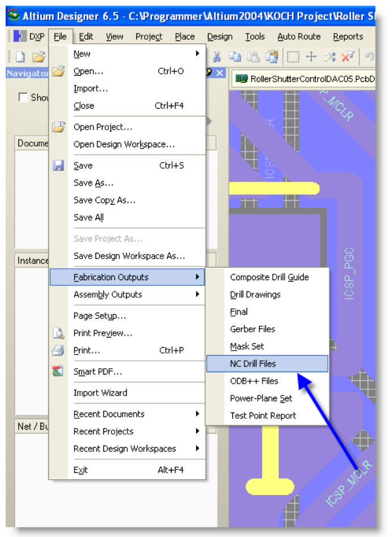Viewport: 392px width, 537px height.
Task: Click the select area dashed-rectangle icon
Action: (293, 56)
